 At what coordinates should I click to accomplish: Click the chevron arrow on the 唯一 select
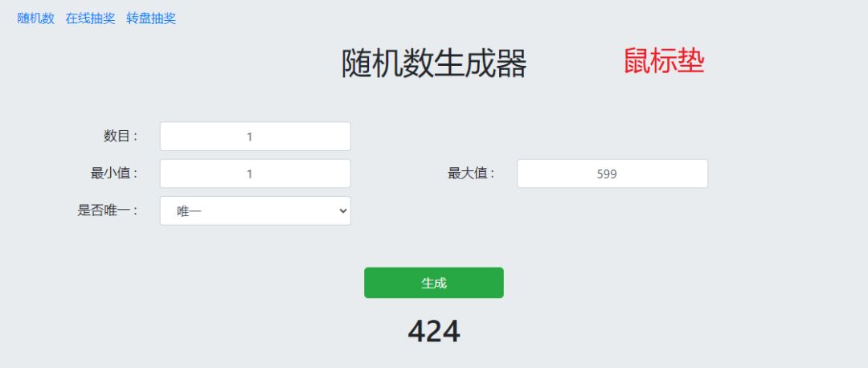click(x=343, y=211)
